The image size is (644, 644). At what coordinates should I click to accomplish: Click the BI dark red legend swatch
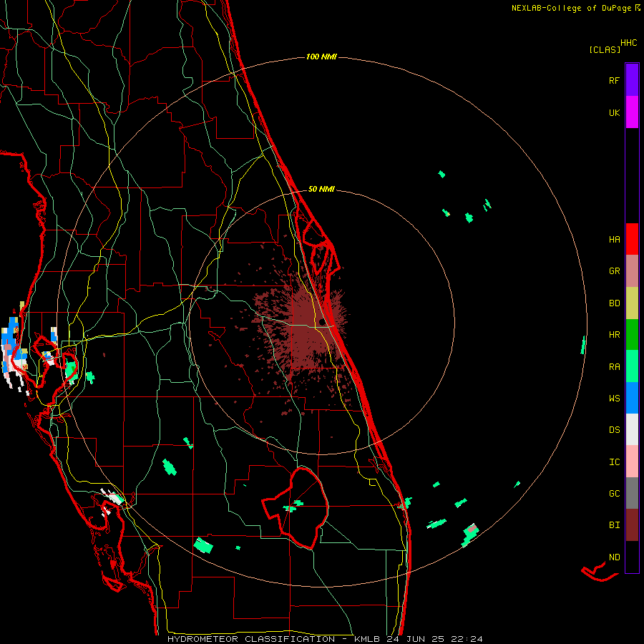point(632,525)
